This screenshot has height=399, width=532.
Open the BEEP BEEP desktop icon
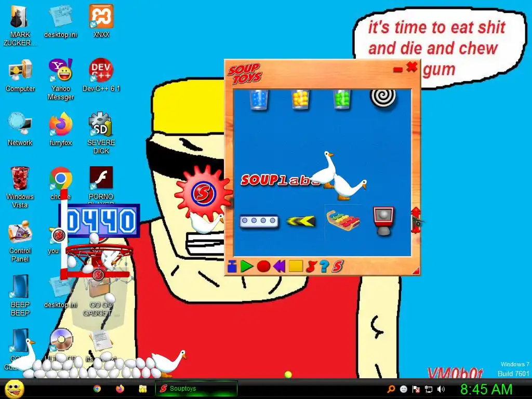coord(20,295)
